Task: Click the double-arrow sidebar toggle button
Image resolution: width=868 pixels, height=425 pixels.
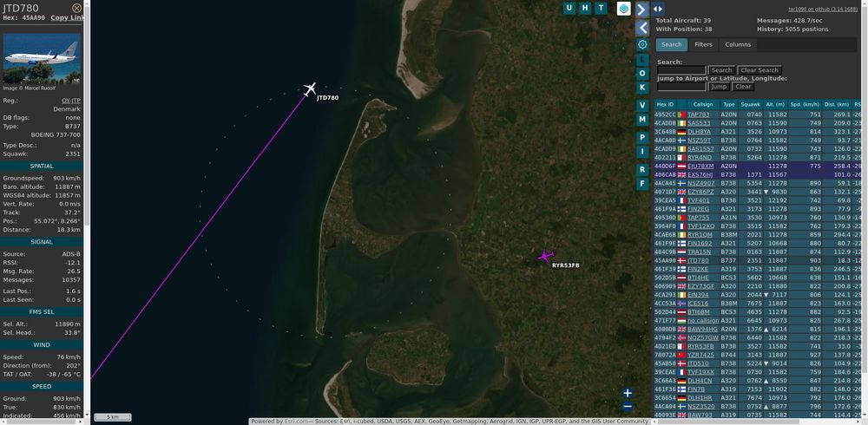Action: click(x=658, y=9)
